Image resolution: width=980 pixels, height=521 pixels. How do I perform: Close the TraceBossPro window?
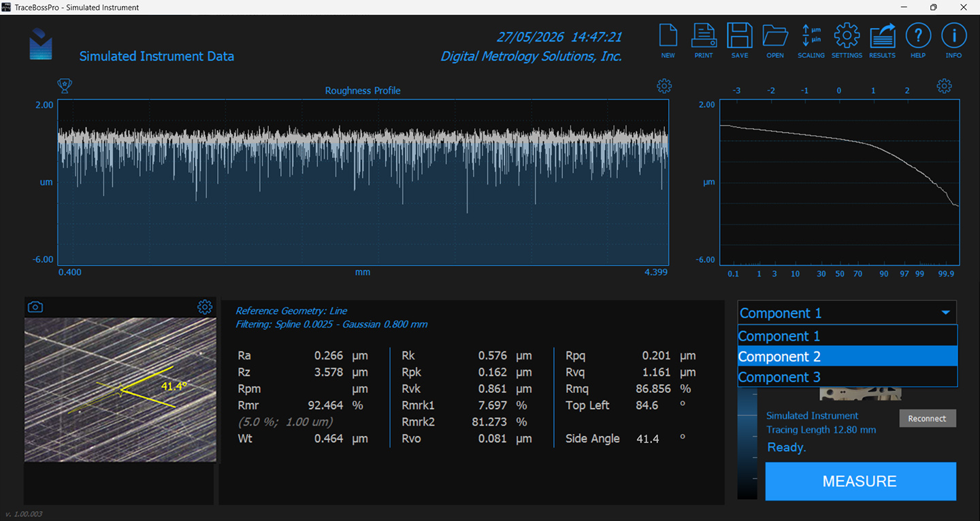pyautogui.click(x=964, y=7)
